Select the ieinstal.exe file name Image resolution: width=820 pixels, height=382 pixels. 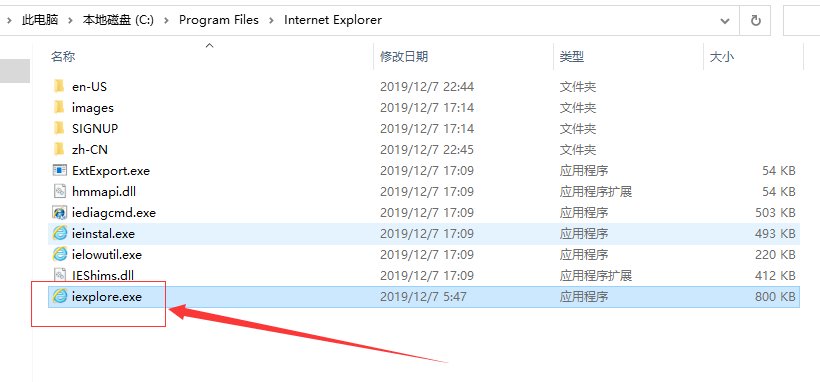[104, 233]
